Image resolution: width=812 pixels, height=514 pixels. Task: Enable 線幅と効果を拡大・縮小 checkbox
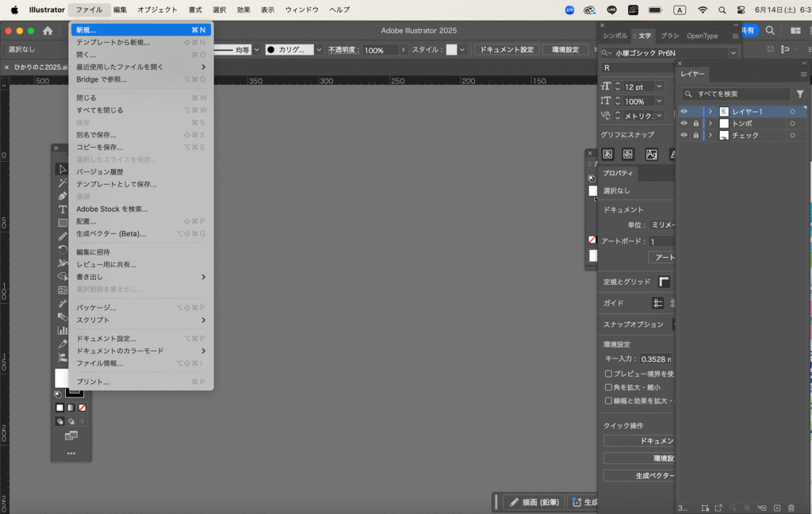[x=608, y=401]
